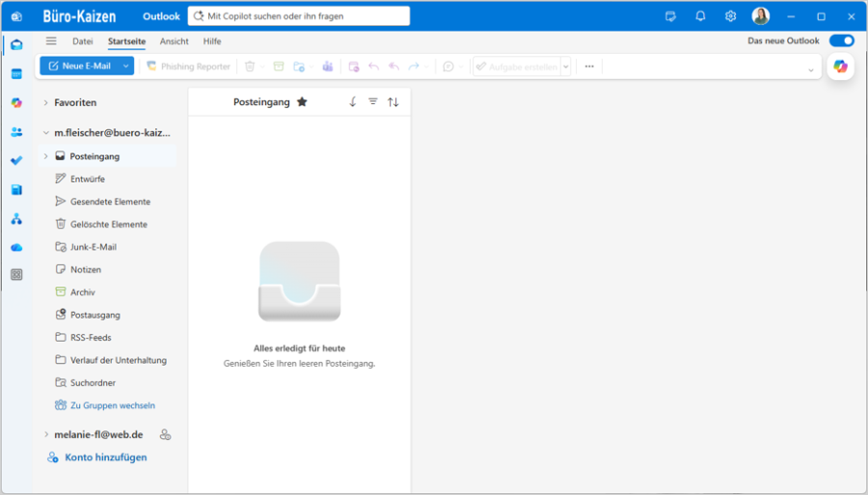Click the Delete trash icon in toolbar
The height and width of the screenshot is (495, 868).
250,67
